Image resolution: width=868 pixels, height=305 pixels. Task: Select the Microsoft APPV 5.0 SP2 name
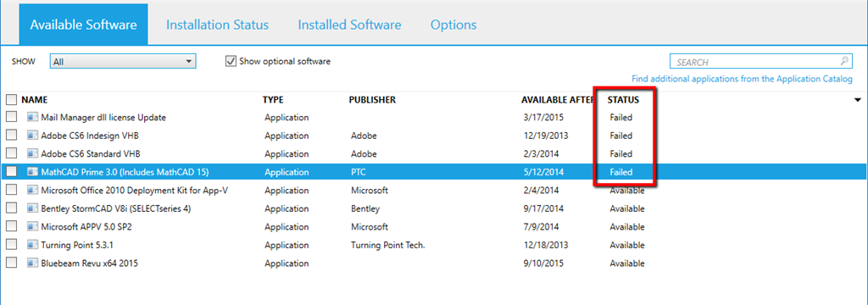[x=86, y=227]
